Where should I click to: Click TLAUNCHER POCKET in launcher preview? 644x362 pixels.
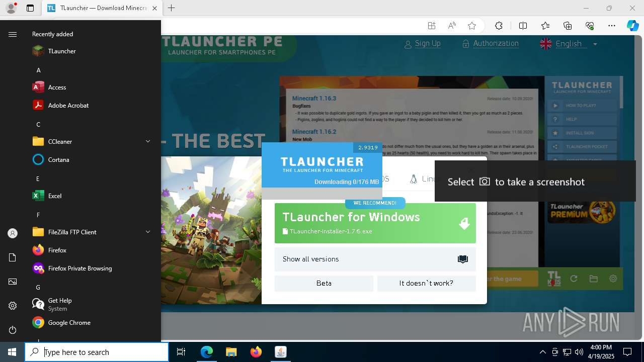(582, 147)
